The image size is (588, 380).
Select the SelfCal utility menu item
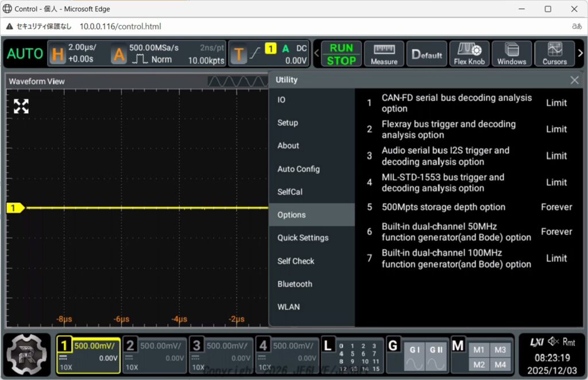pyautogui.click(x=290, y=192)
